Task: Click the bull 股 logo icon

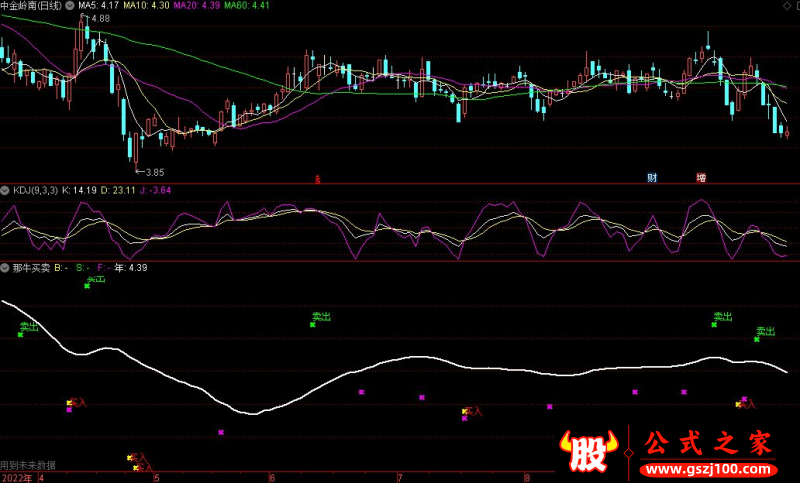Action: point(589,452)
